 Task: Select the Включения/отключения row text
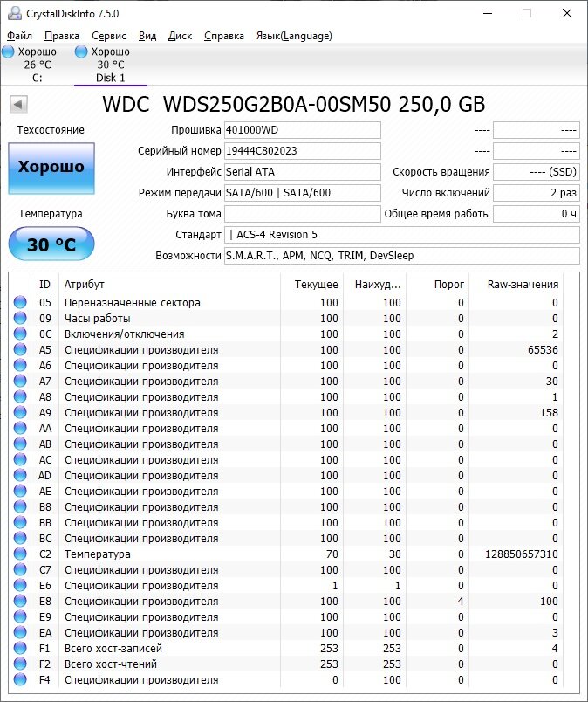point(125,334)
